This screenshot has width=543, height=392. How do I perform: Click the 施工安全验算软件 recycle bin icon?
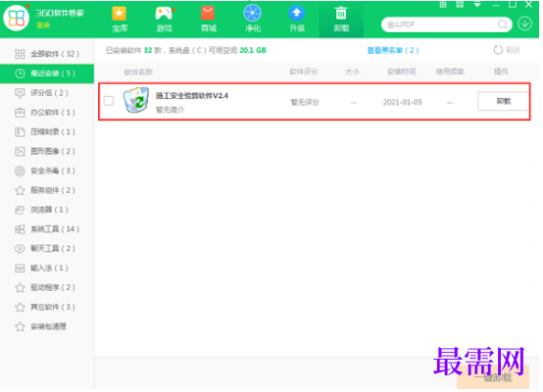136,100
